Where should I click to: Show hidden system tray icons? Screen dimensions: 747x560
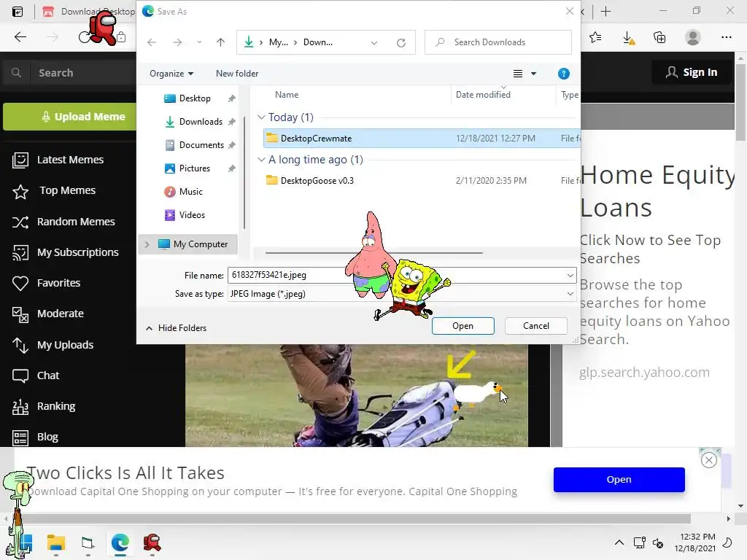[619, 542]
